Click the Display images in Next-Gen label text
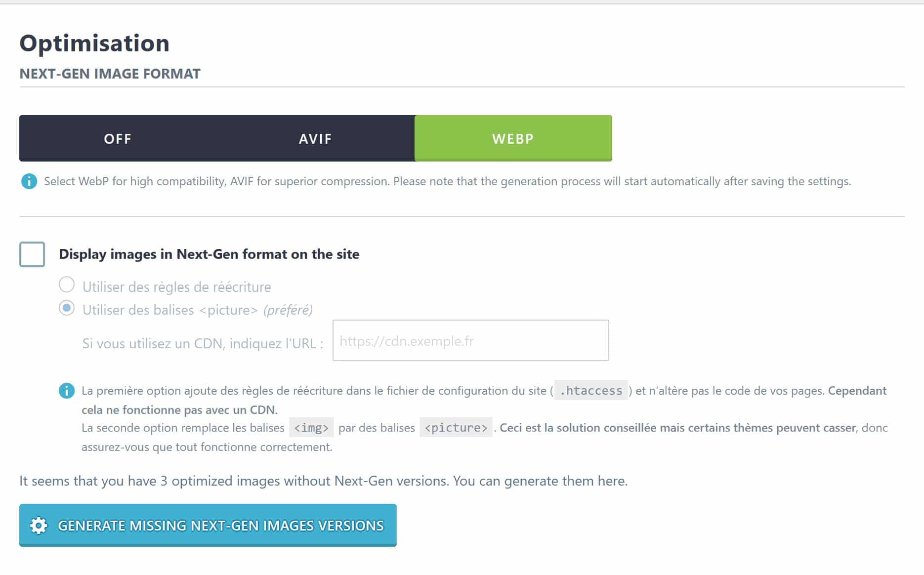This screenshot has height=575, width=924. pos(209,254)
